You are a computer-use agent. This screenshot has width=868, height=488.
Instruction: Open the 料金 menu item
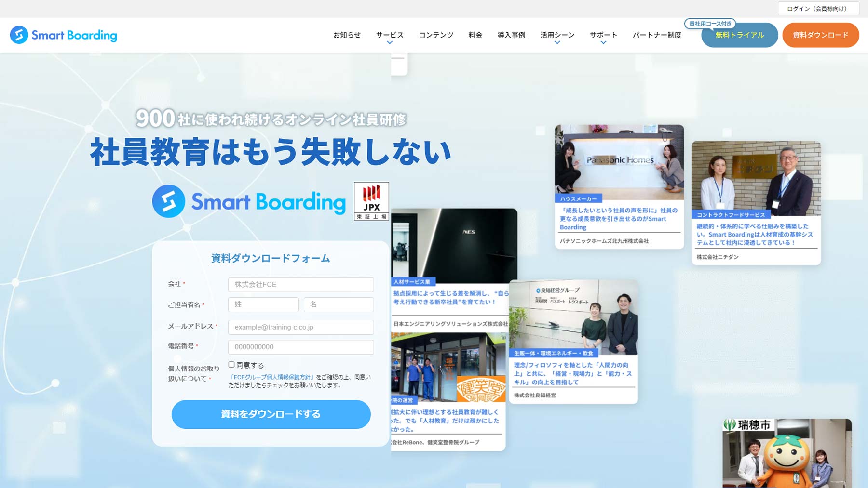(475, 35)
